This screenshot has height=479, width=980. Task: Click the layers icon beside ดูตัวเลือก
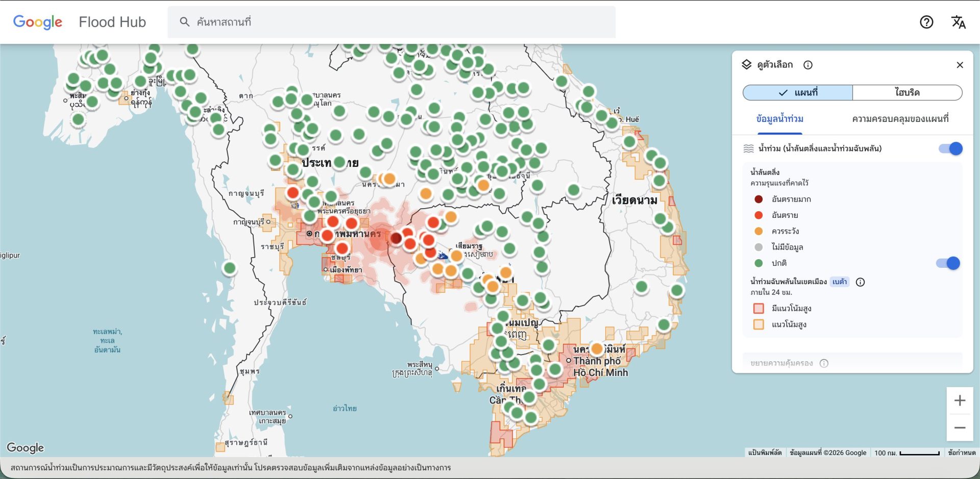point(747,64)
